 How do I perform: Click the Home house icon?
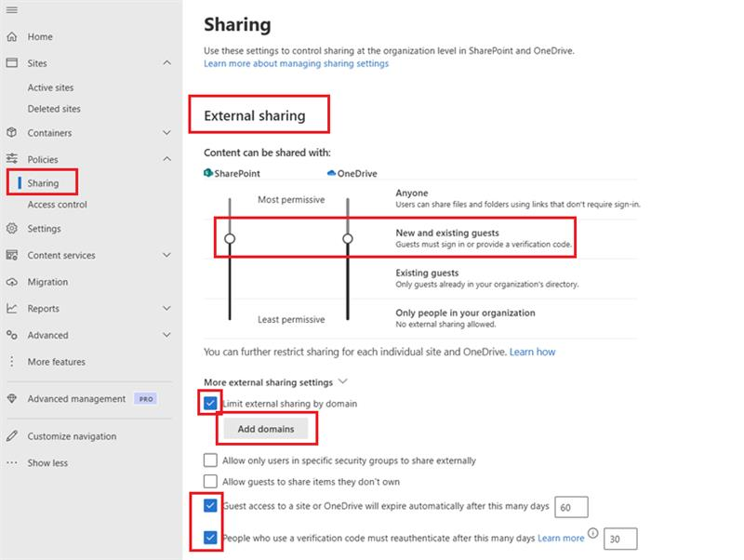tap(12, 36)
